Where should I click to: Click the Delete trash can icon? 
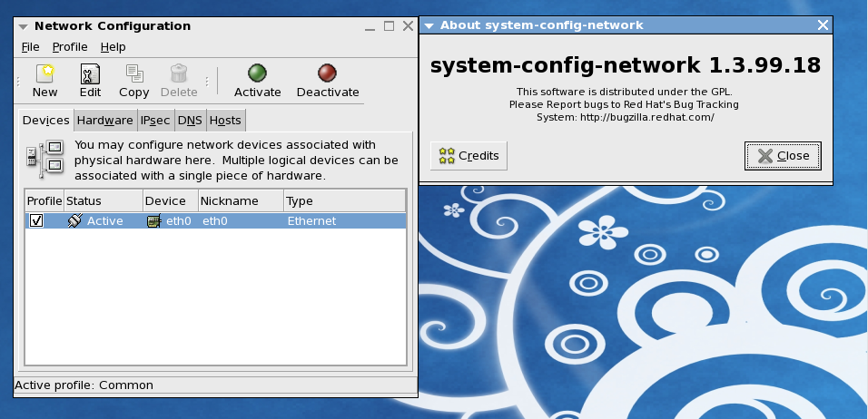pyautogui.click(x=179, y=73)
